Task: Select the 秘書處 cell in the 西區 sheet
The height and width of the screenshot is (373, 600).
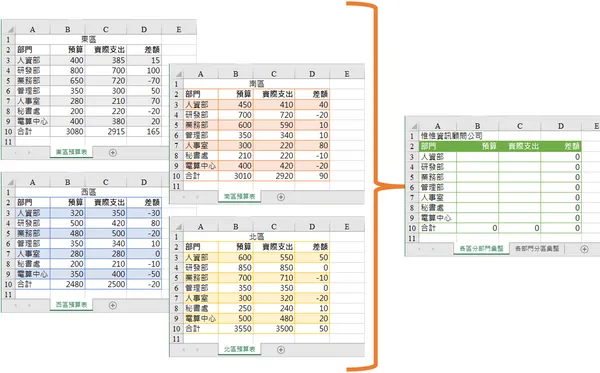Action: [33, 264]
